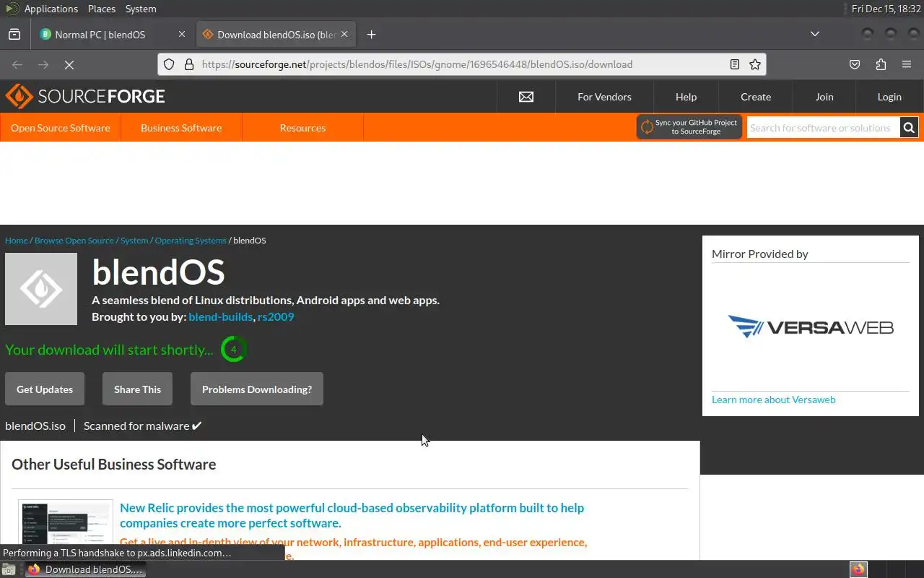Click the padlock site security icon
Image resolution: width=924 pixels, height=578 pixels.
coord(189,64)
